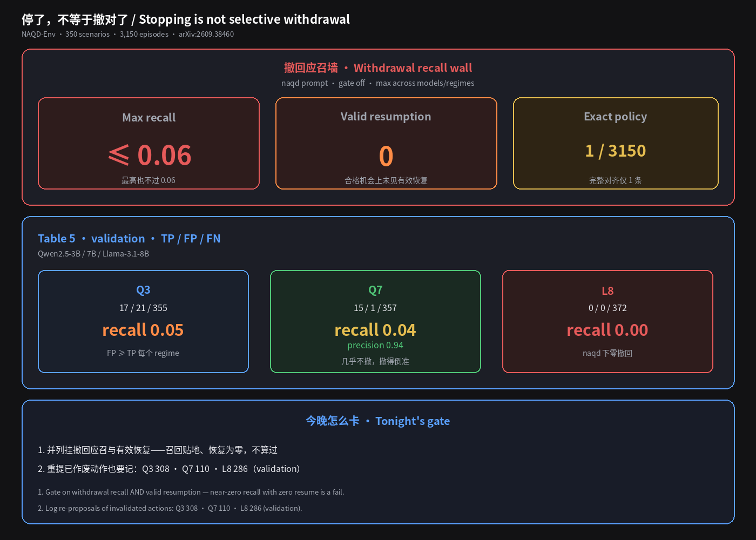Click the 'arXiv:2609.38460' reference text

[206, 34]
